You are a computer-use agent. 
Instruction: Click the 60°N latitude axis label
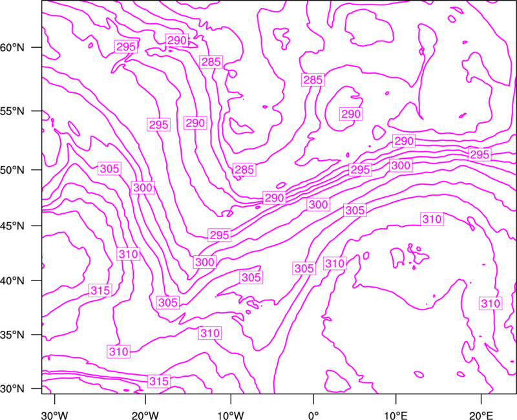click(x=12, y=47)
